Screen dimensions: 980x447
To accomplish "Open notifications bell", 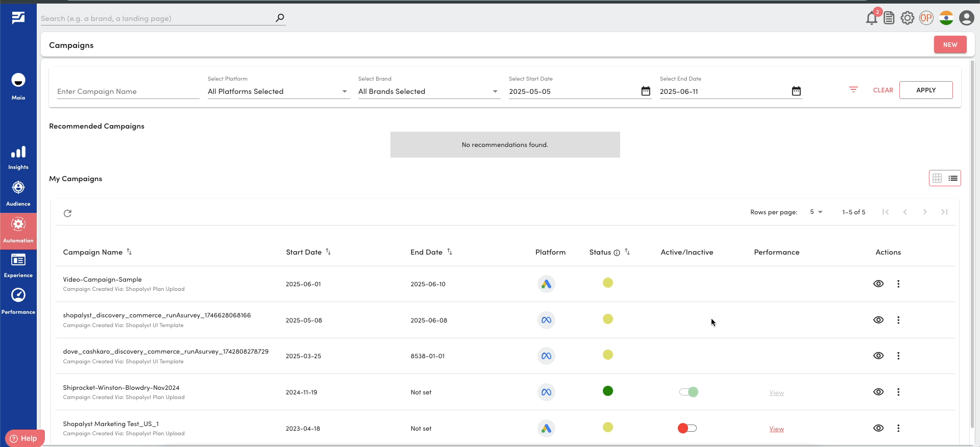I will click(872, 18).
